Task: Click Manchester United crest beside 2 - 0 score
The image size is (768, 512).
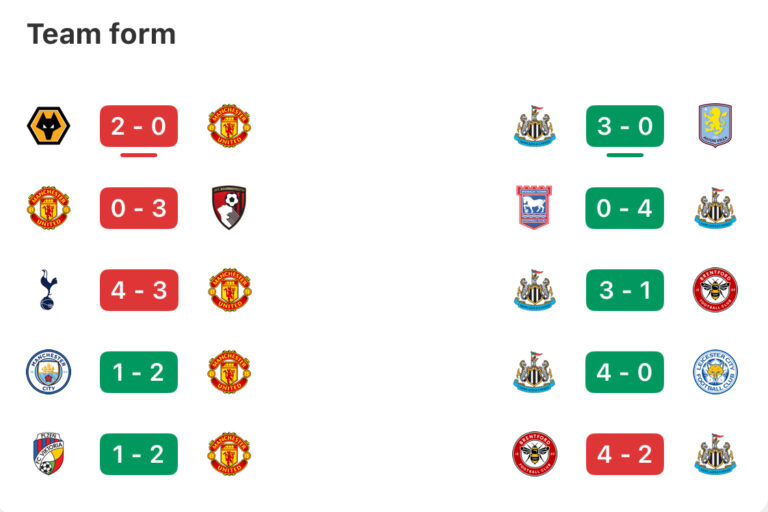Action: (229, 126)
